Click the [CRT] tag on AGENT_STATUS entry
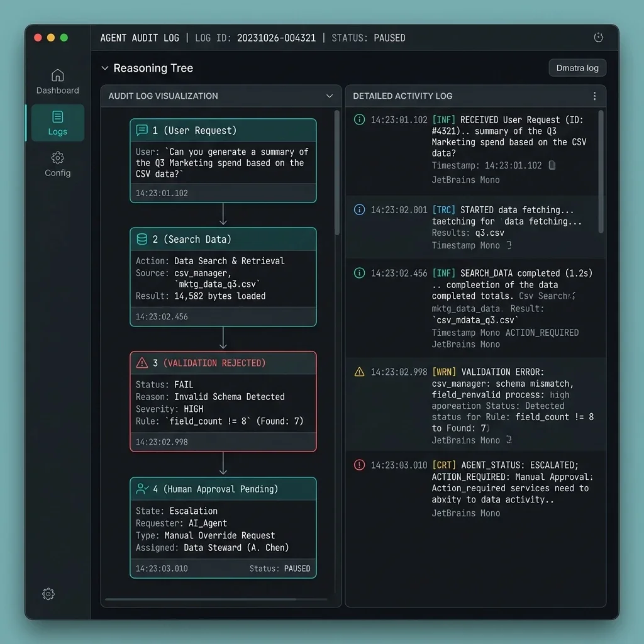Image resolution: width=644 pixels, height=644 pixels. pyautogui.click(x=444, y=465)
